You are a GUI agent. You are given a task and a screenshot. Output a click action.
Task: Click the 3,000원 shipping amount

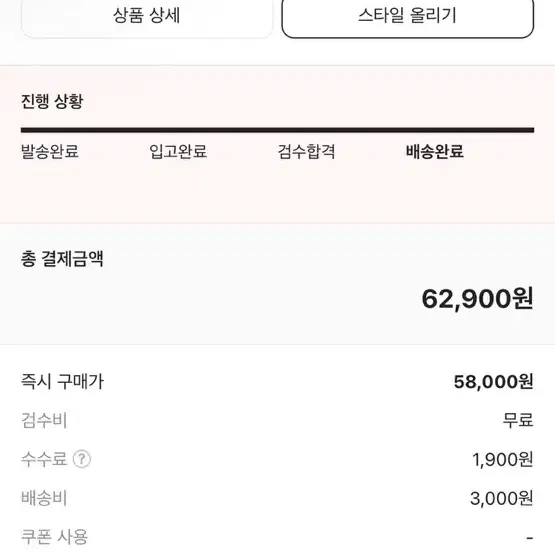(502, 498)
